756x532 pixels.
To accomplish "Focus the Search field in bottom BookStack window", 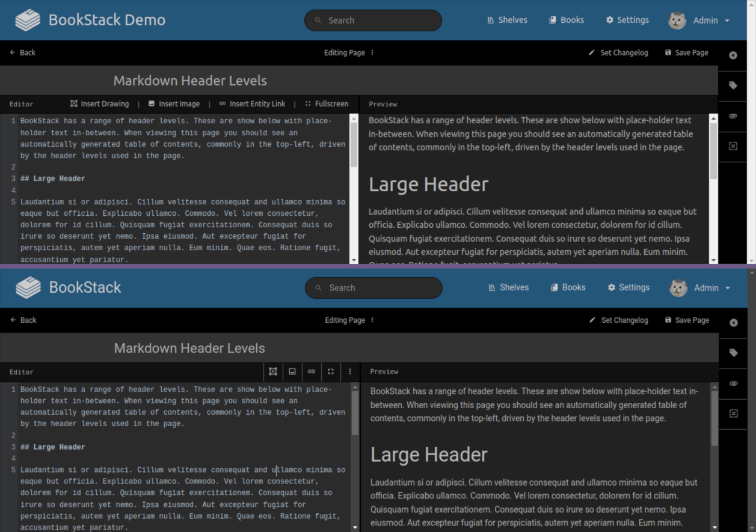I will [373, 288].
